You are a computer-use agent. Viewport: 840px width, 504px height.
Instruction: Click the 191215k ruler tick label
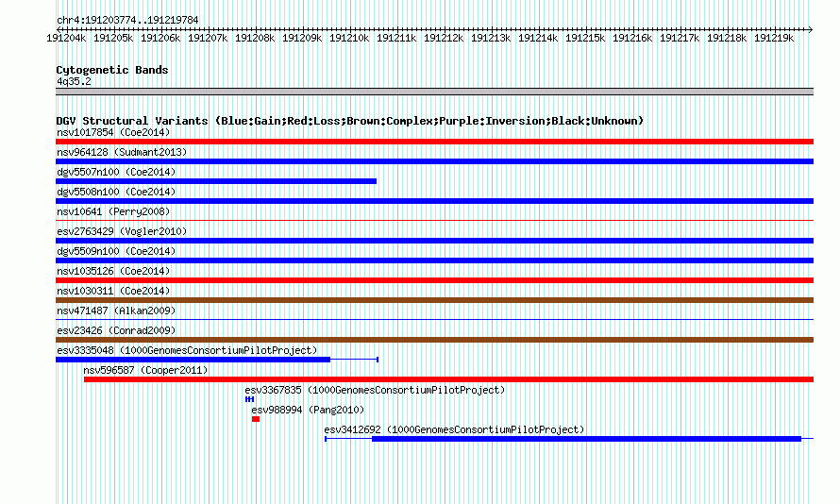coord(585,38)
